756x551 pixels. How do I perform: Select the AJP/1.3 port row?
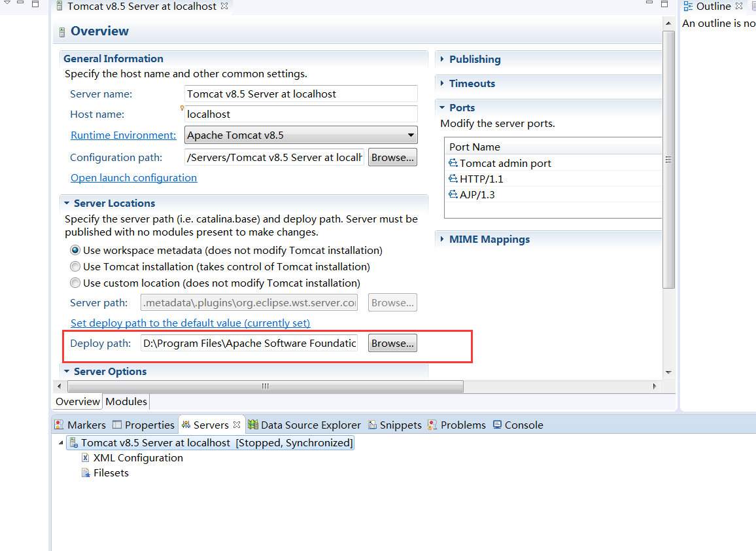point(553,194)
